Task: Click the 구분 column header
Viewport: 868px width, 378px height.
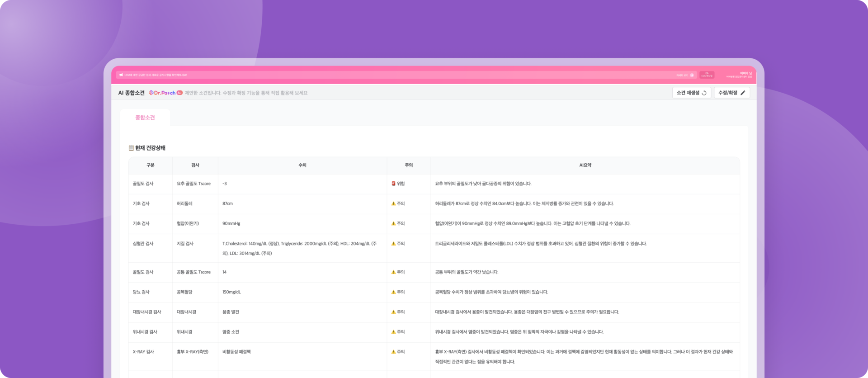Action: click(x=151, y=165)
